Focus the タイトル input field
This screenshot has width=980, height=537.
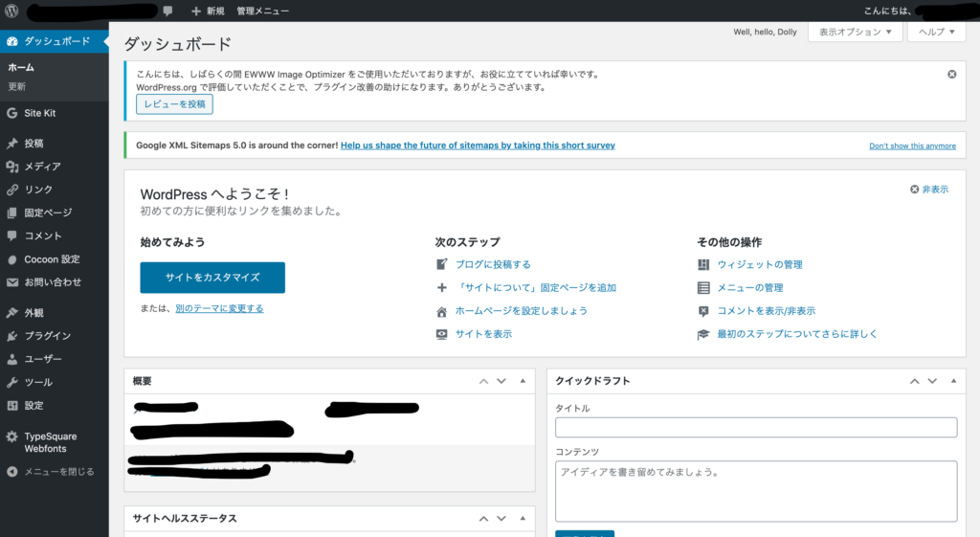tap(756, 427)
